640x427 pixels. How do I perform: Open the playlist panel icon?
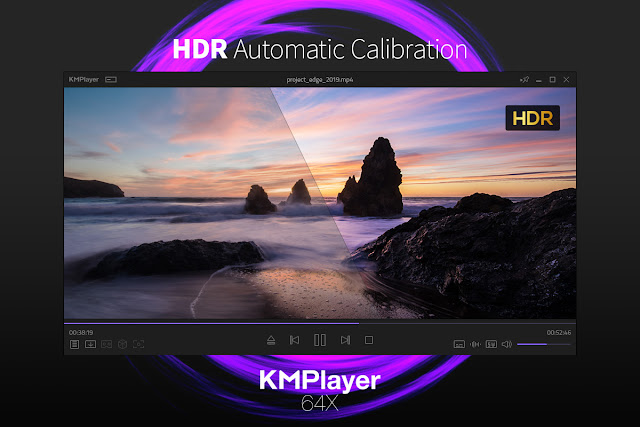click(x=74, y=344)
